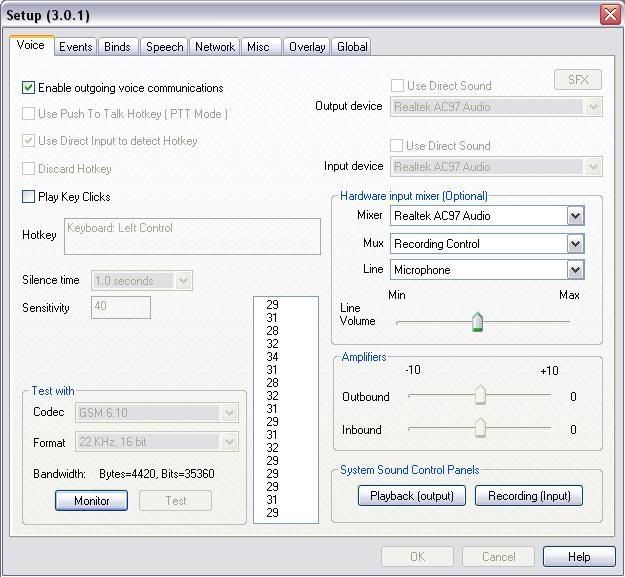Click the monitor level readout list
Image resolution: width=625 pixels, height=577 pixels.
[x=286, y=410]
